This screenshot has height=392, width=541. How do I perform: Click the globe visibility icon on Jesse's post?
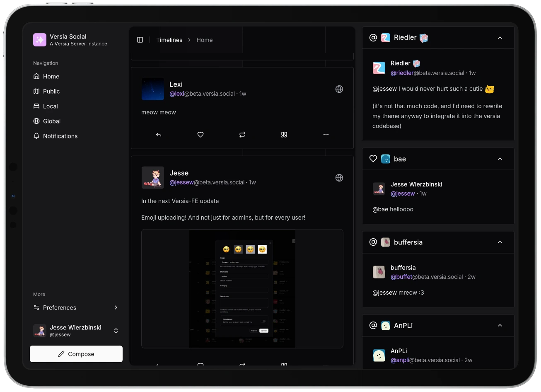tap(339, 178)
